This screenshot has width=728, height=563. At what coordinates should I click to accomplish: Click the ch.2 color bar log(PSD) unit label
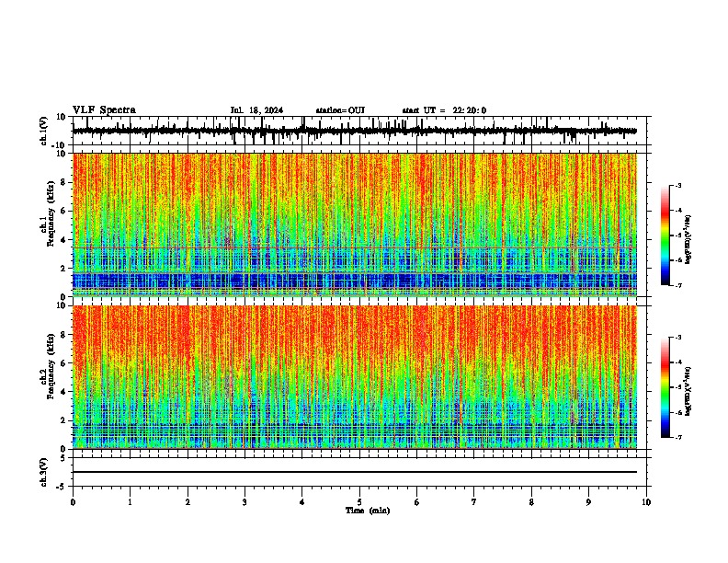coord(688,390)
